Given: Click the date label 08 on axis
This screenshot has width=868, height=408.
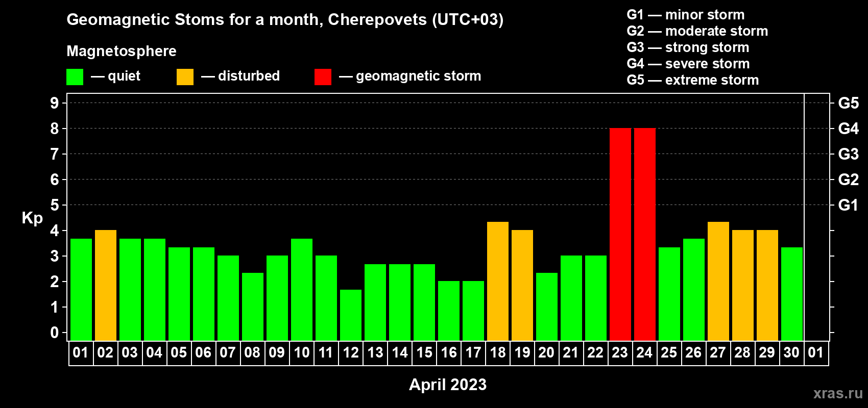Looking at the screenshot, I should [252, 353].
